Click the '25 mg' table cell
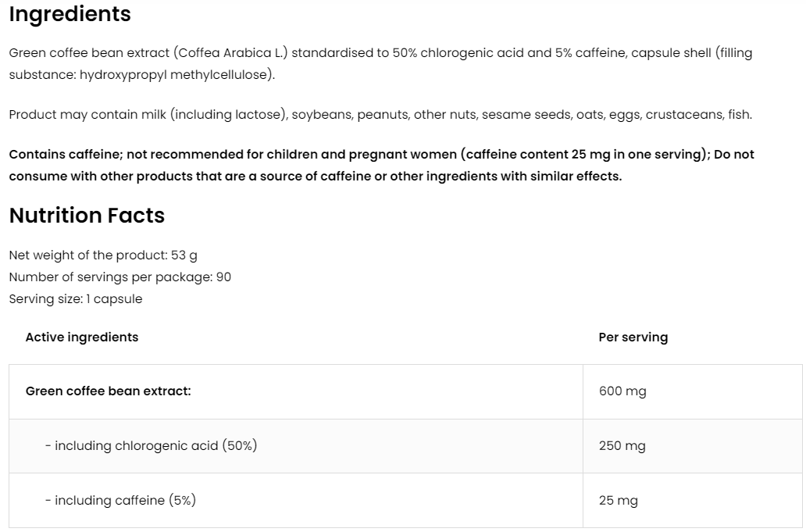The height and width of the screenshot is (532, 806). pyautogui.click(x=618, y=501)
